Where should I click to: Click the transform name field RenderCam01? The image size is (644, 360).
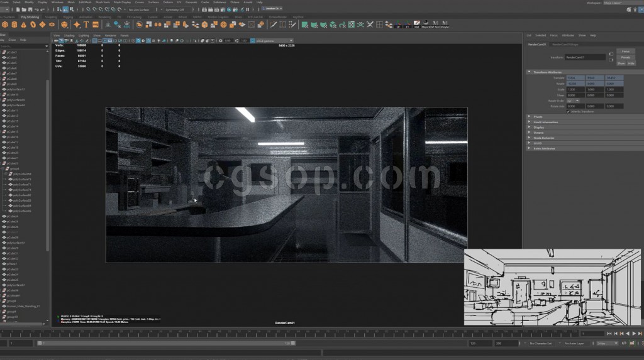coord(586,57)
